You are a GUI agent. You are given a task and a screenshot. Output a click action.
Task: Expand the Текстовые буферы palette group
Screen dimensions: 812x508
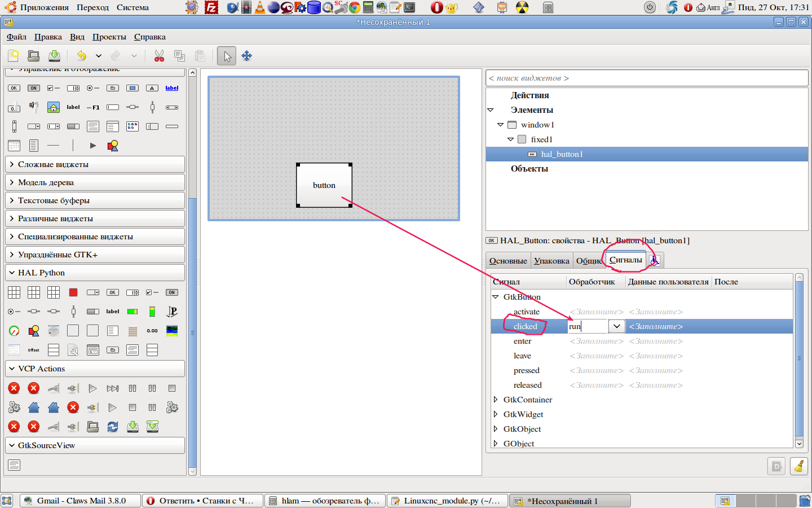95,200
